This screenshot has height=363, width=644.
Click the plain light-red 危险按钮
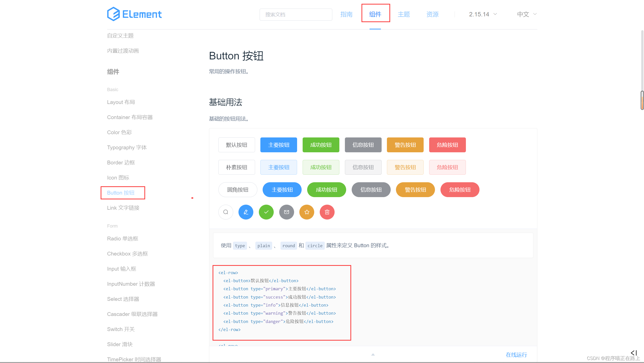click(447, 167)
